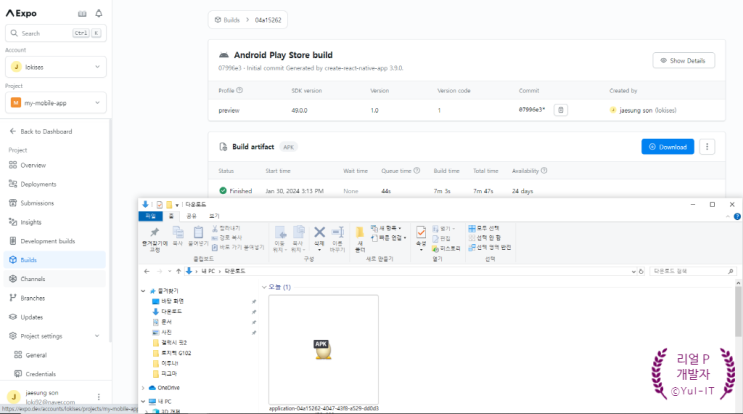Screen dimensions: 743x414
Task: Click Copy path in Explorer ribbon
Action: [227, 238]
